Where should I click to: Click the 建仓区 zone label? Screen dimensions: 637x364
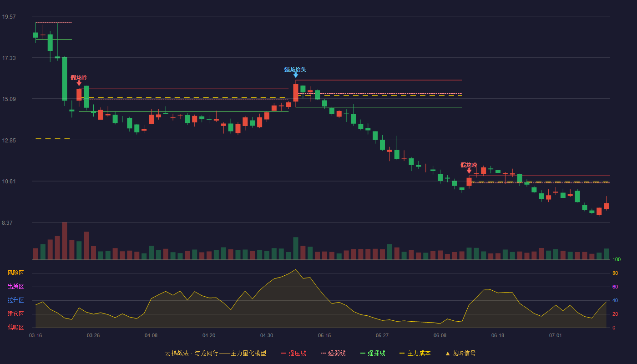click(16, 314)
